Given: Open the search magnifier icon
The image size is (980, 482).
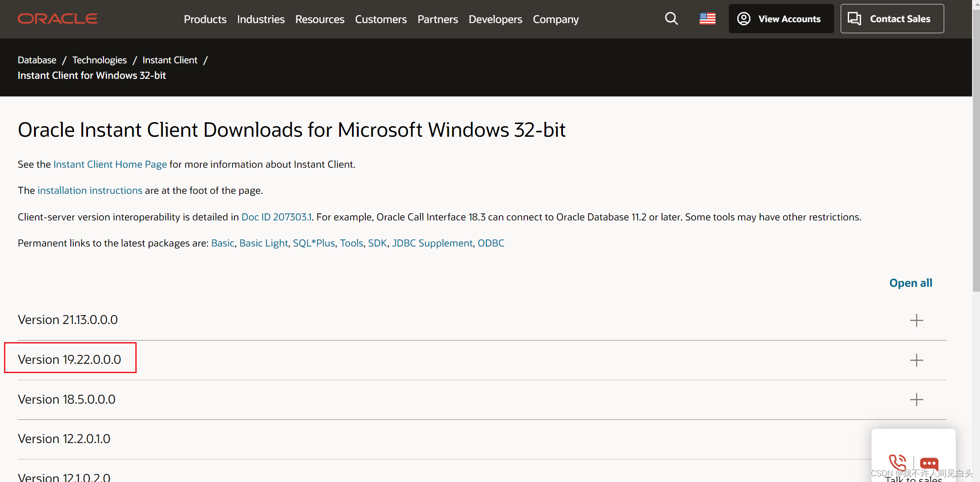Looking at the screenshot, I should [671, 19].
